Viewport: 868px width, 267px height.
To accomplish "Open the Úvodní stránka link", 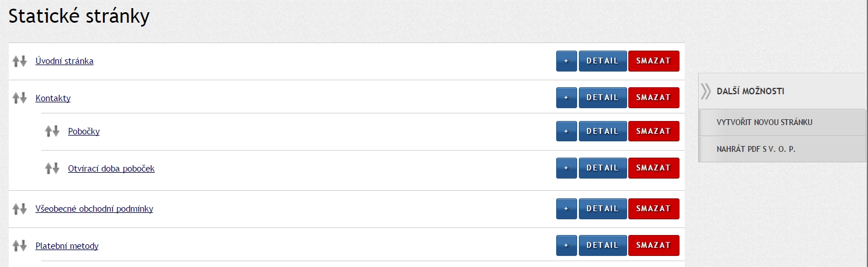I will click(x=64, y=61).
